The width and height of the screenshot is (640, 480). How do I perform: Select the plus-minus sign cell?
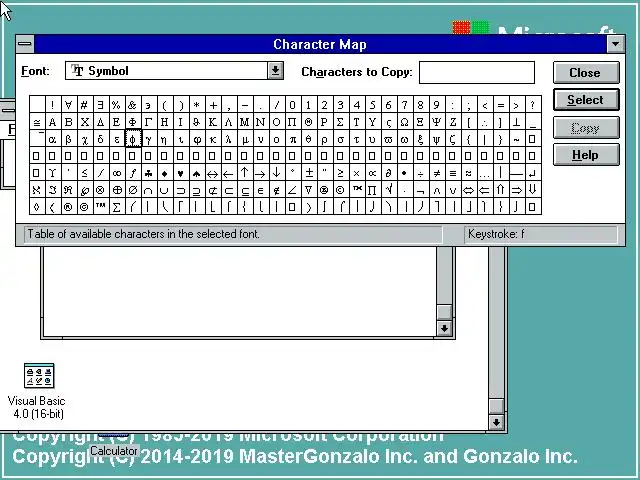click(x=309, y=173)
